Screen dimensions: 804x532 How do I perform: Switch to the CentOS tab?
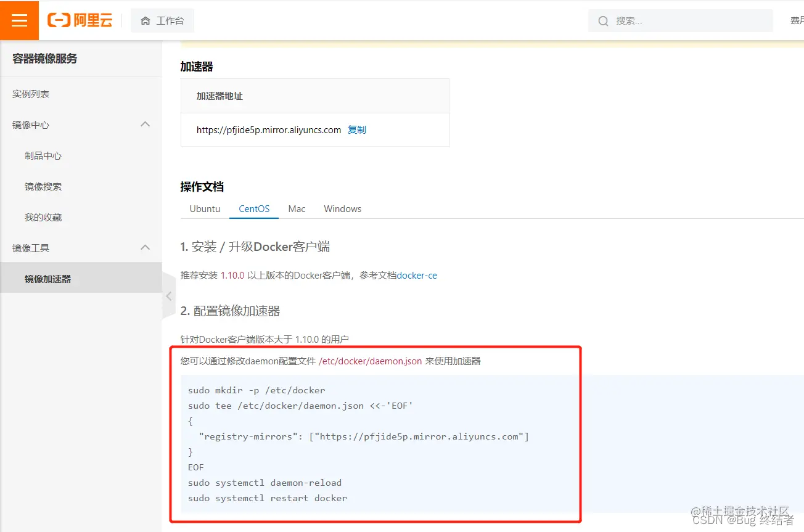pyautogui.click(x=254, y=208)
